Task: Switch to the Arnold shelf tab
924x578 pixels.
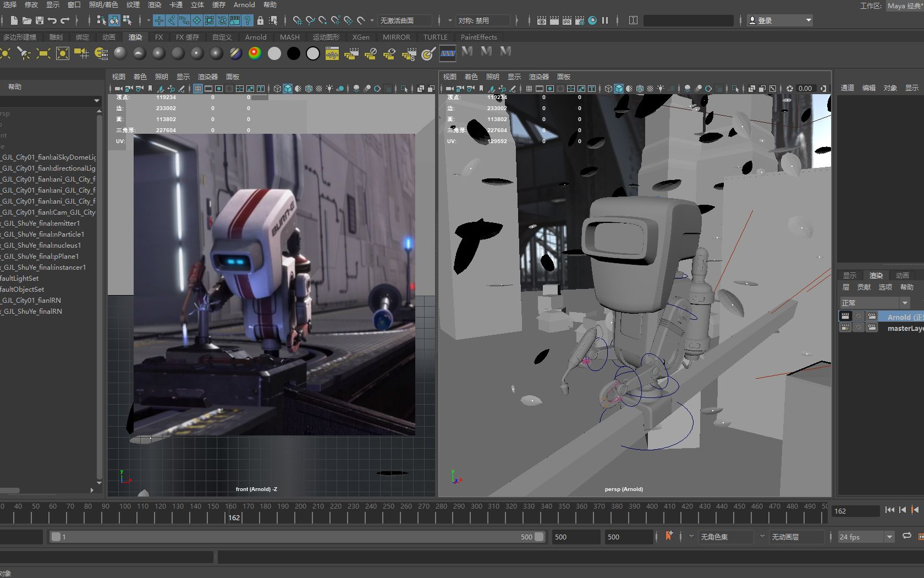Action: point(256,37)
